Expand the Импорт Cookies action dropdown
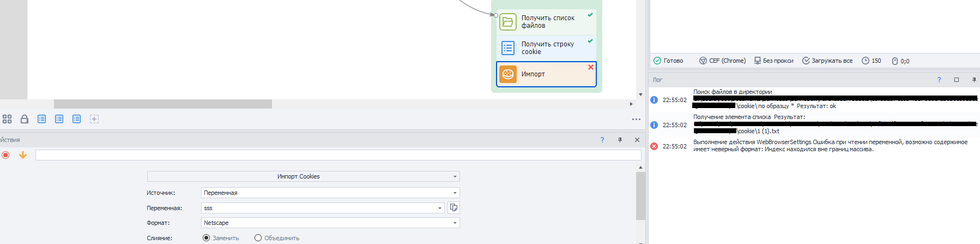The image size is (980, 244). pyautogui.click(x=304, y=176)
